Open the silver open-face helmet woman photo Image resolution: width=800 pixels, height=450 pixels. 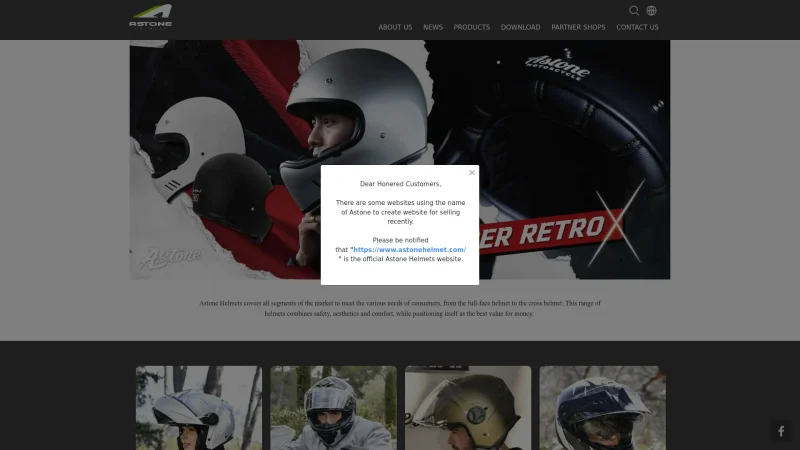(x=199, y=408)
